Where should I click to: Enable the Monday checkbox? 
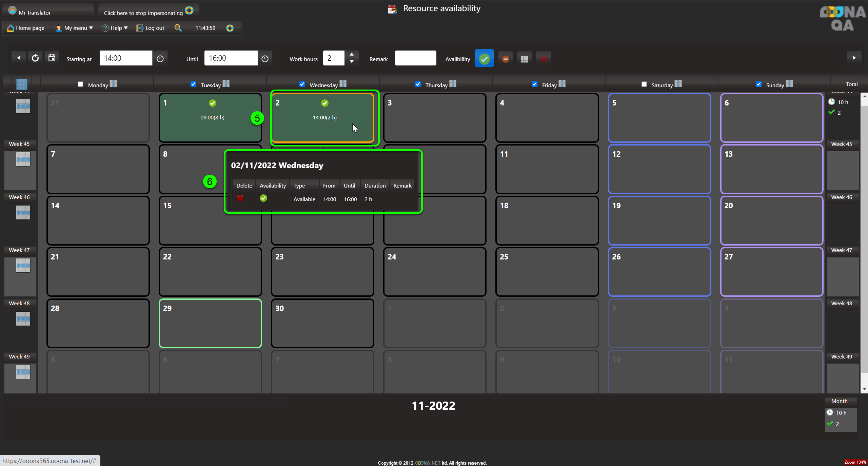click(80, 84)
